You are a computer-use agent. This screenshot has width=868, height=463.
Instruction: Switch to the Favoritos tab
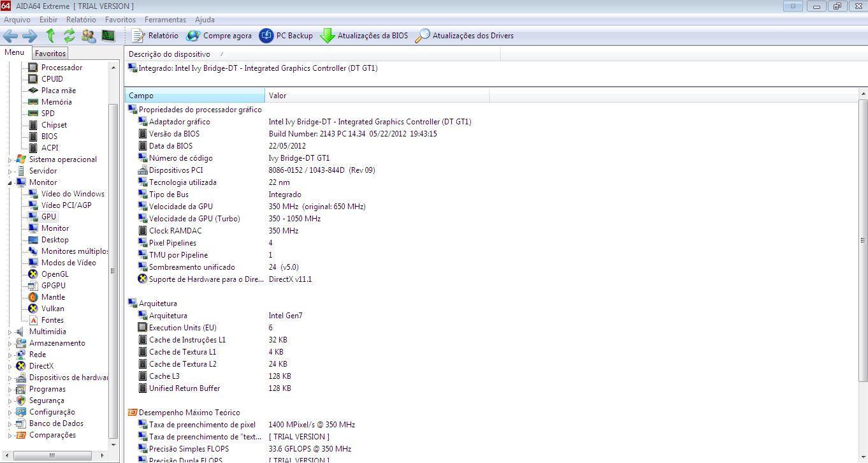click(x=50, y=54)
